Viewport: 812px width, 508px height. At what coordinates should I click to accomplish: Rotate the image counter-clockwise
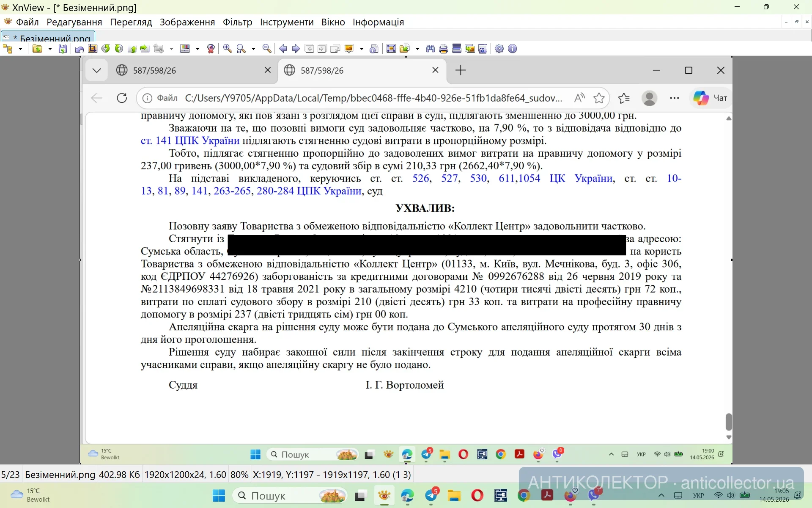click(x=106, y=49)
